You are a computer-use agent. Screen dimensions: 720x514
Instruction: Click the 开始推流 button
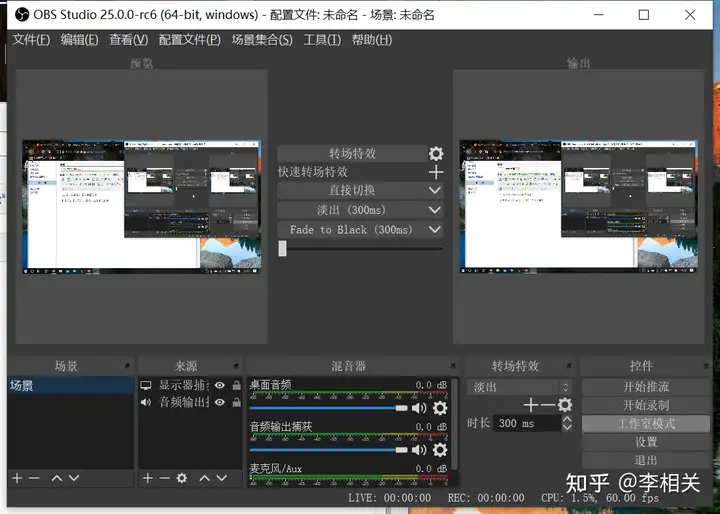tap(646, 387)
